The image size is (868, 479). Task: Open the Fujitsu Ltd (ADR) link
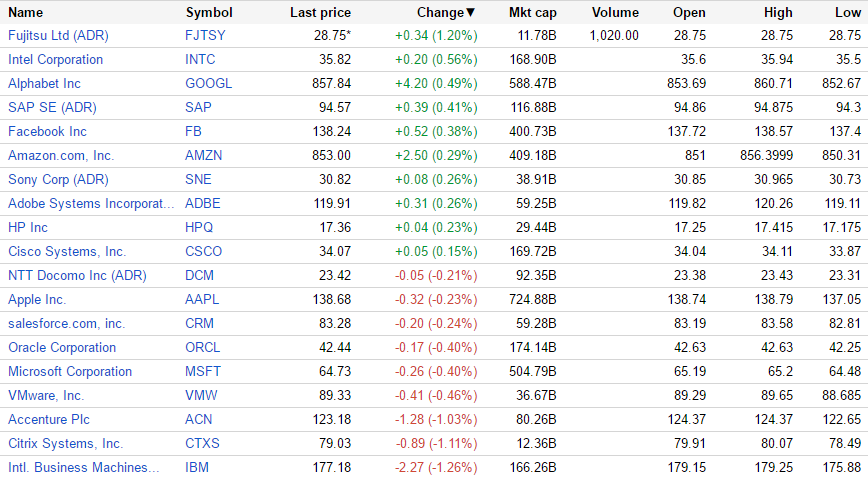click(58, 35)
